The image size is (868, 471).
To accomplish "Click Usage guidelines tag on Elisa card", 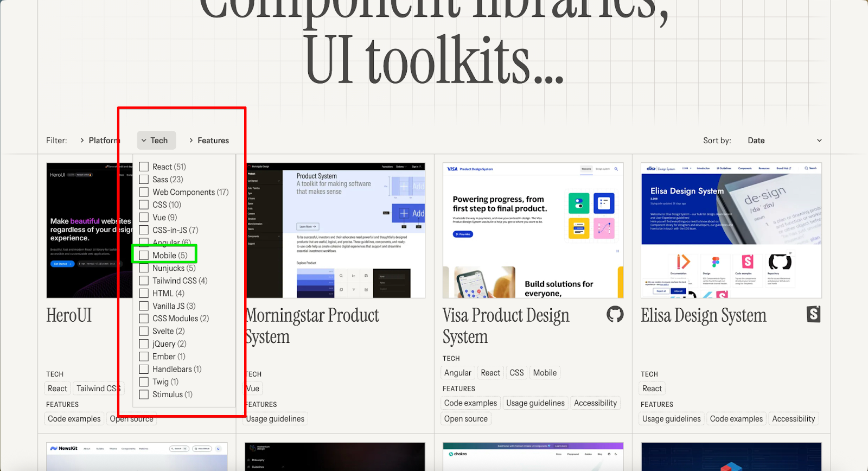I will pyautogui.click(x=672, y=419).
